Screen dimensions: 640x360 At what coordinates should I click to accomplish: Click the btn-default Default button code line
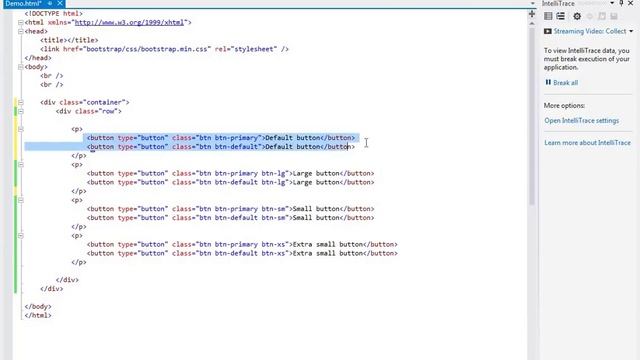tap(221, 147)
